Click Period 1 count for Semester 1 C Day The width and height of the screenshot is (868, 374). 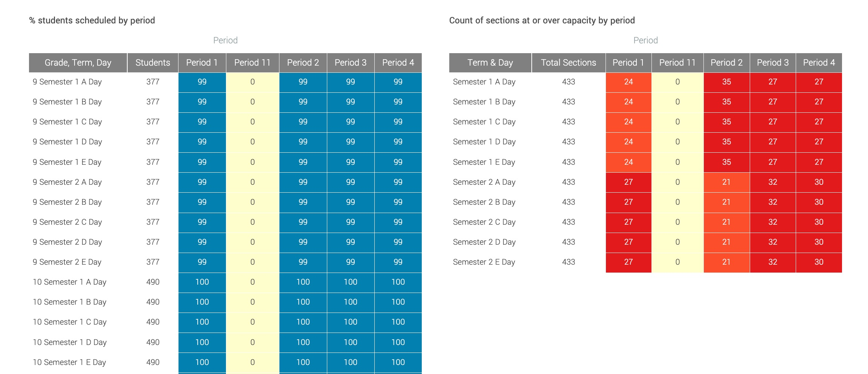point(628,122)
